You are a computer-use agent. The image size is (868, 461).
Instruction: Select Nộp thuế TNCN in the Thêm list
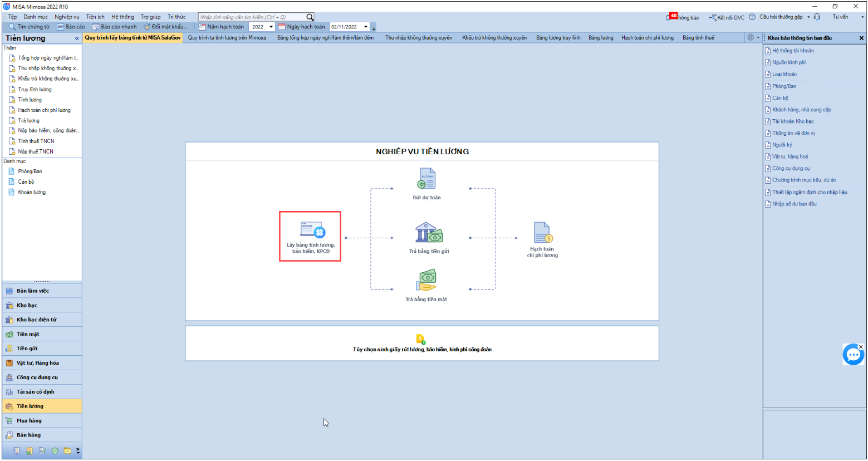(36, 151)
